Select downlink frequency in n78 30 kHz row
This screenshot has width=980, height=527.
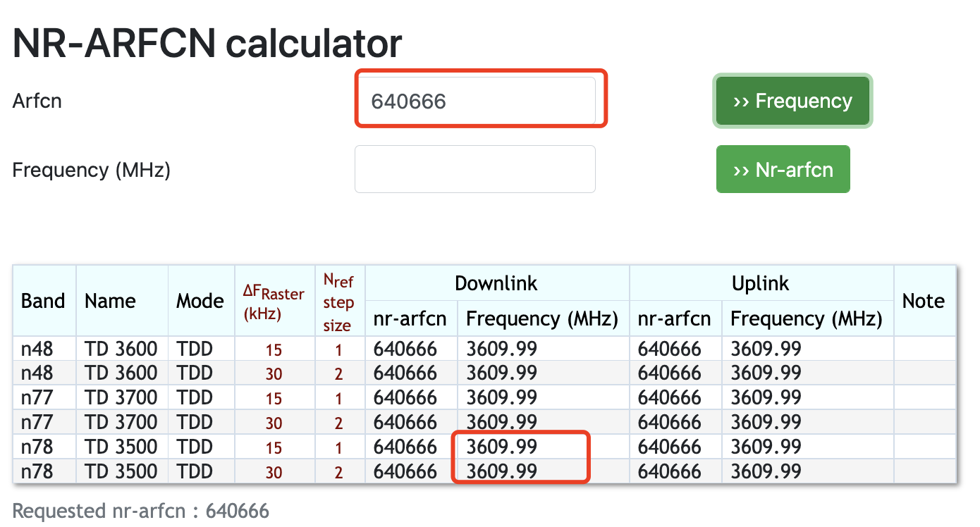[501, 471]
